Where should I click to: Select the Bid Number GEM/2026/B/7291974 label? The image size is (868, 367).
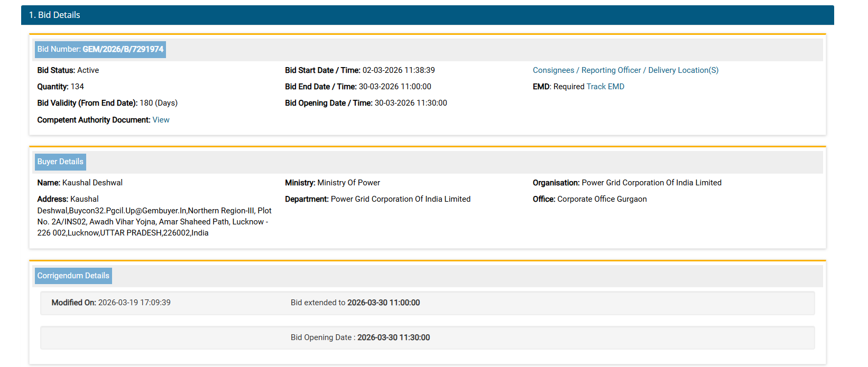point(100,49)
